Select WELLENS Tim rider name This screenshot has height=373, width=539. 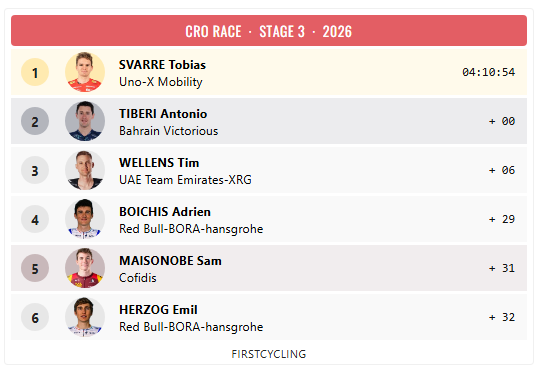pyautogui.click(x=159, y=163)
